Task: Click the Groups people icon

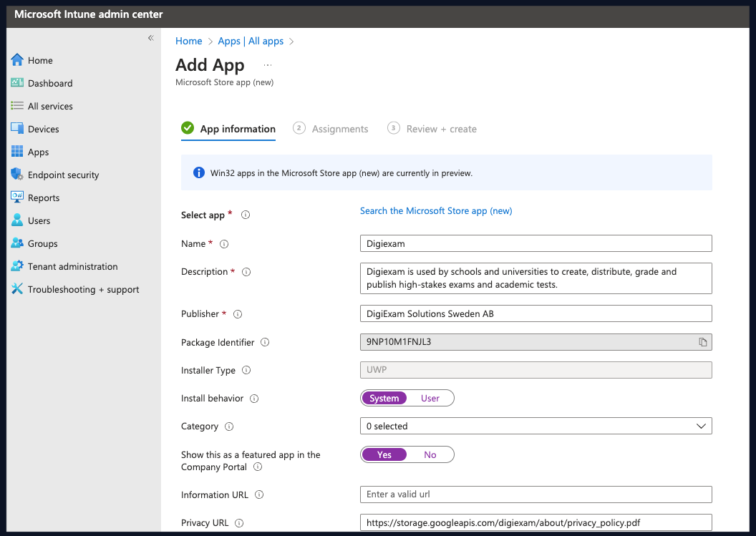Action: [x=17, y=243]
